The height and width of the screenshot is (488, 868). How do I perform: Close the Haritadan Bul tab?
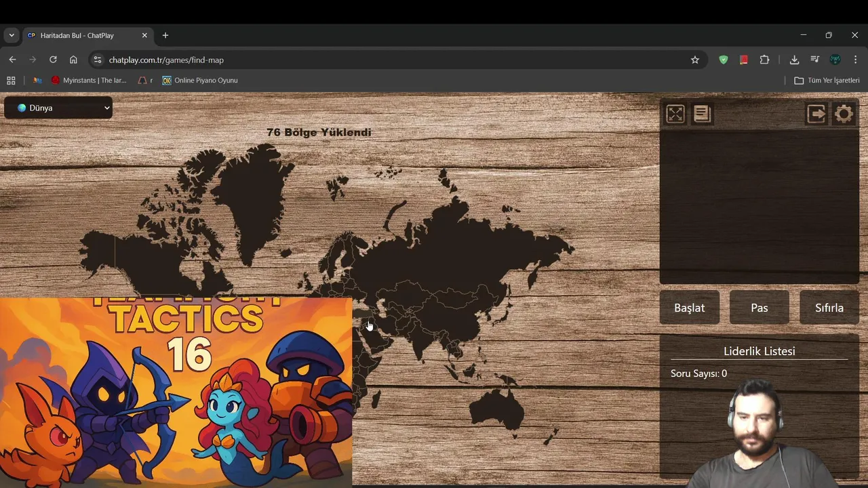click(144, 35)
